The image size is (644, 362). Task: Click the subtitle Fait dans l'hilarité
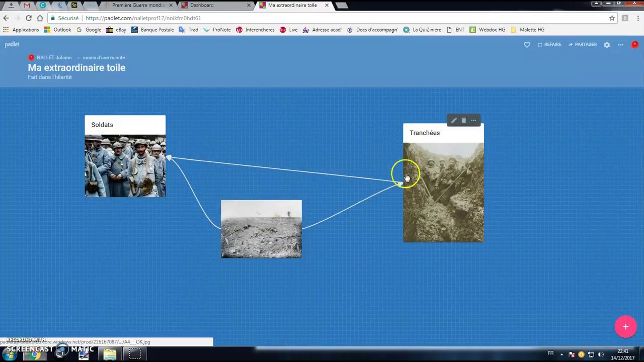[x=50, y=77]
